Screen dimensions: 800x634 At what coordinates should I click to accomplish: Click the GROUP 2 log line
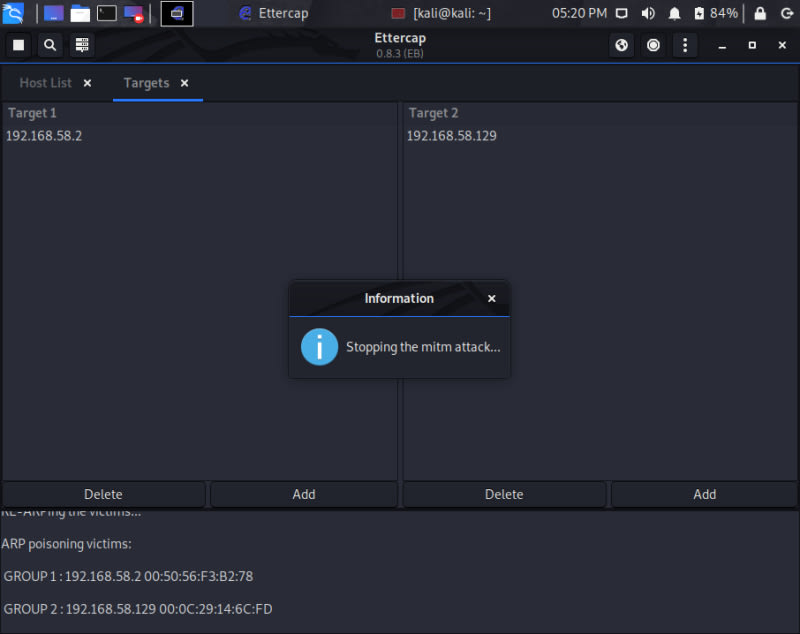click(138, 609)
